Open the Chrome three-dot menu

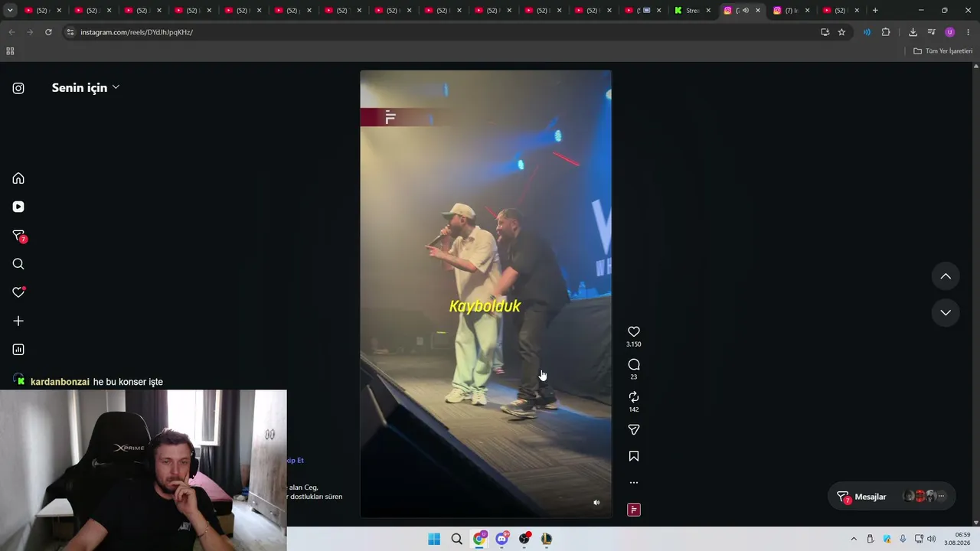(x=969, y=32)
